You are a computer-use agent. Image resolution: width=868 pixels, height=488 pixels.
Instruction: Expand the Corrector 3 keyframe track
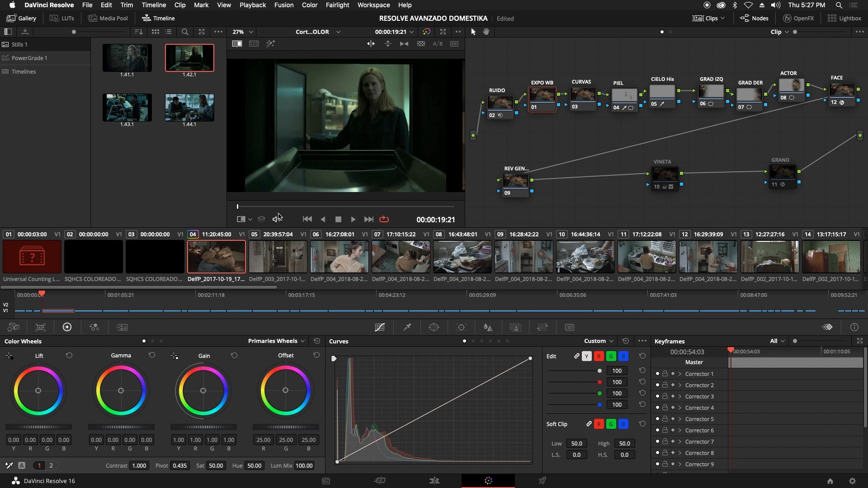click(x=680, y=397)
